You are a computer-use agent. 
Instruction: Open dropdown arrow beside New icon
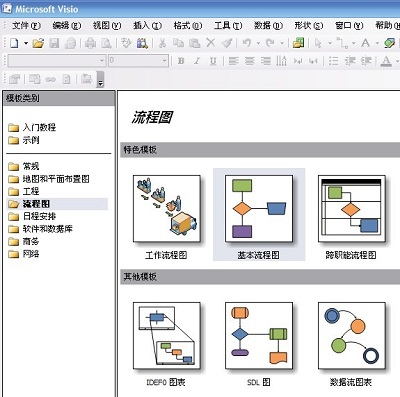pyautogui.click(x=26, y=43)
